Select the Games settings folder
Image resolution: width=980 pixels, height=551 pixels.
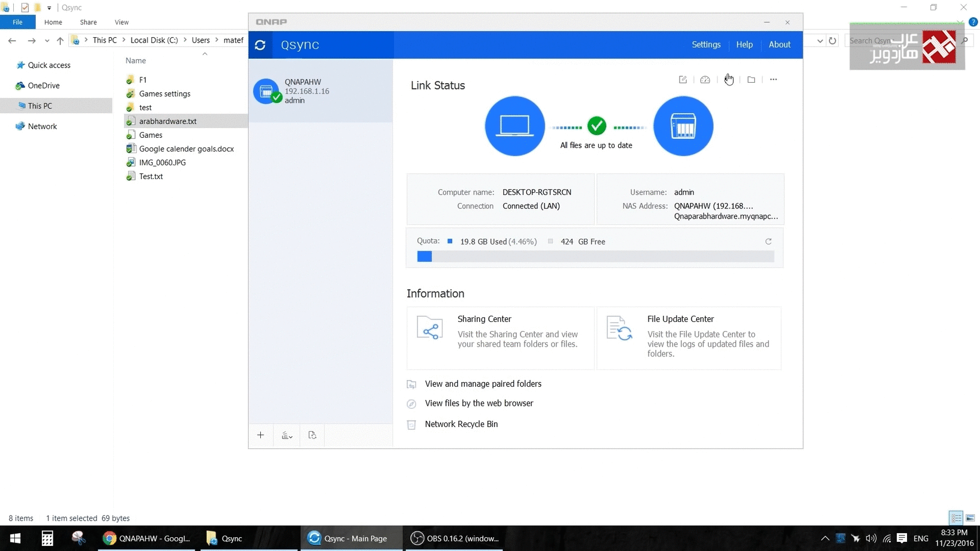164,94
